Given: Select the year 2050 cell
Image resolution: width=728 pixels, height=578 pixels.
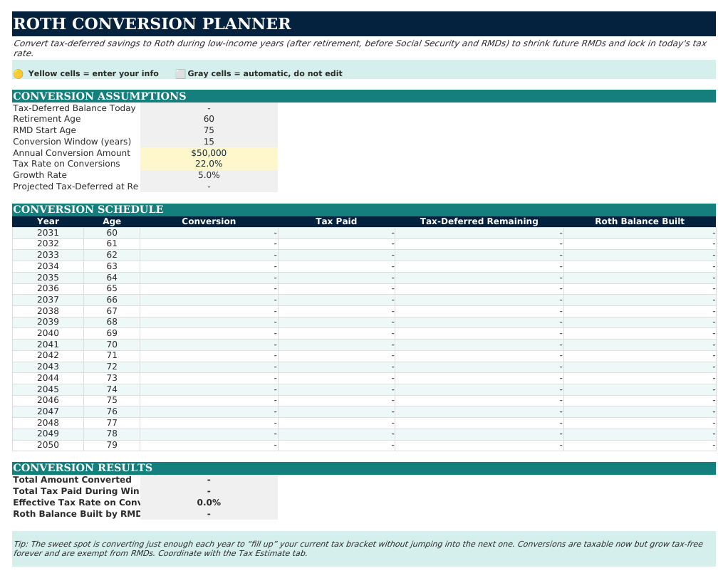Looking at the screenshot, I should coord(48,445).
